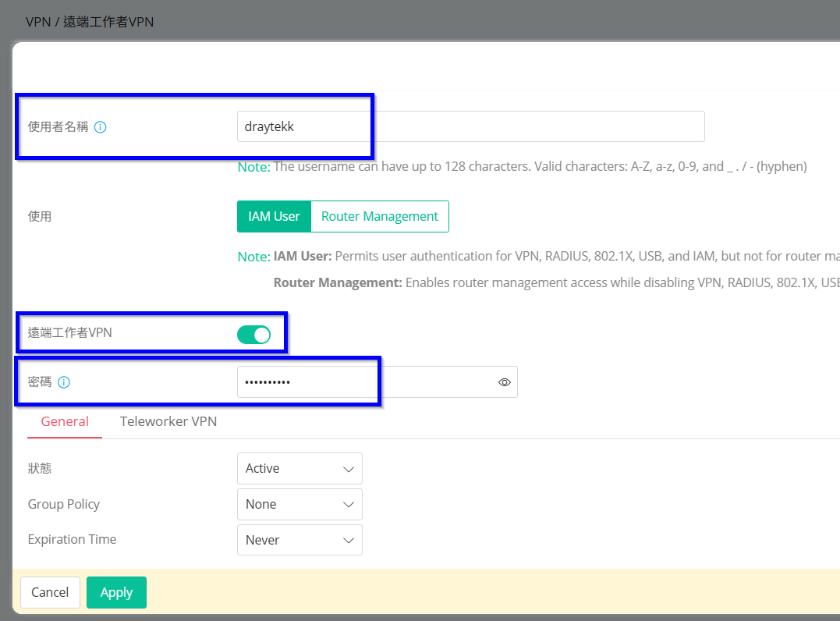Switch usage to Router Management
Image resolution: width=840 pixels, height=621 pixels.
[x=380, y=217]
